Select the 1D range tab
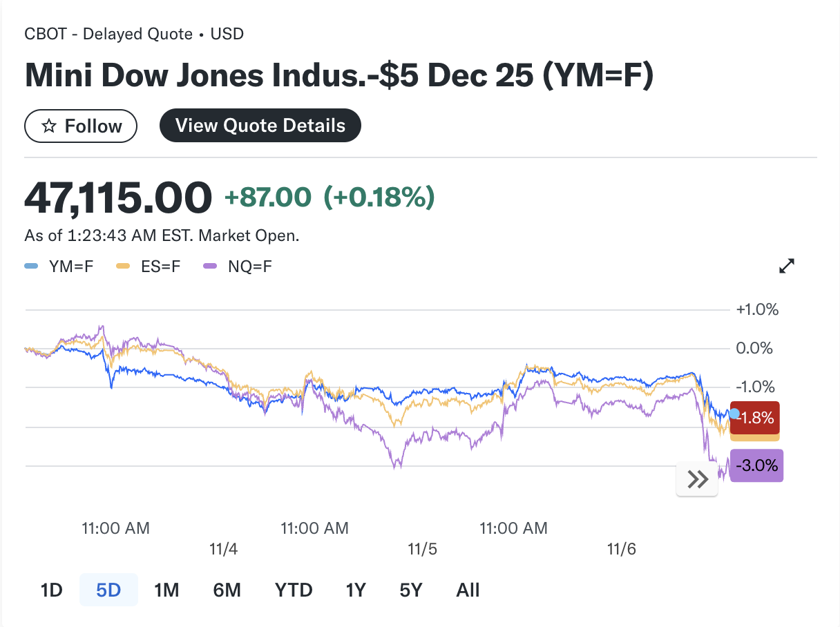This screenshot has width=840, height=627. pos(52,590)
